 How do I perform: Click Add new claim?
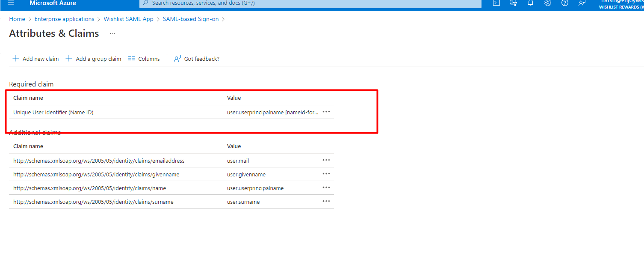coord(35,59)
